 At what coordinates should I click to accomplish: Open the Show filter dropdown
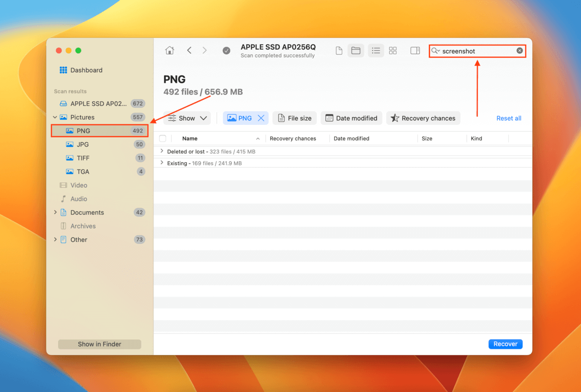187,118
